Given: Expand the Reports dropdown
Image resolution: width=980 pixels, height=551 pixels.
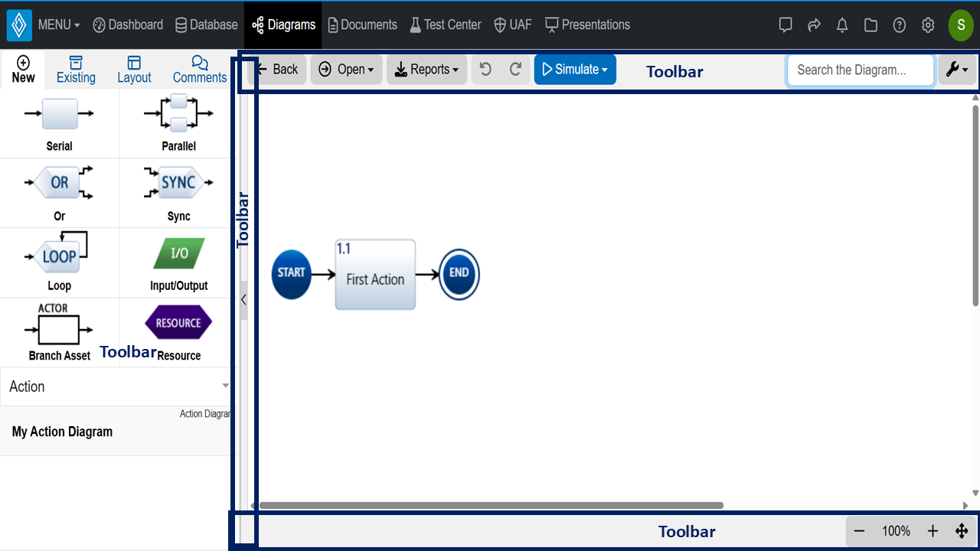Looking at the screenshot, I should (426, 69).
